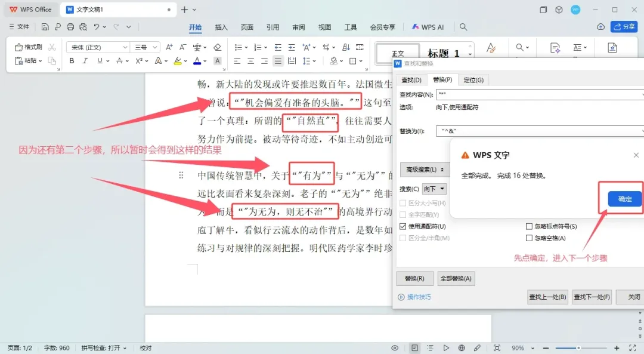Click the bulleted list icon
Screen dimensions: 644x354
pos(238,47)
